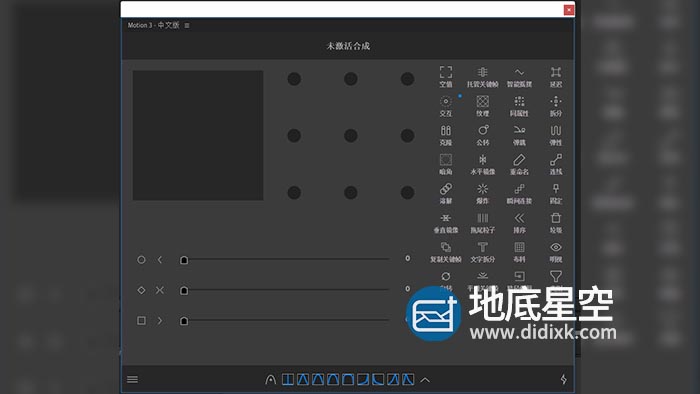Viewport: 700px width, 394px height.
Task: Select the 文字拆分 text split tool
Action: (482, 252)
